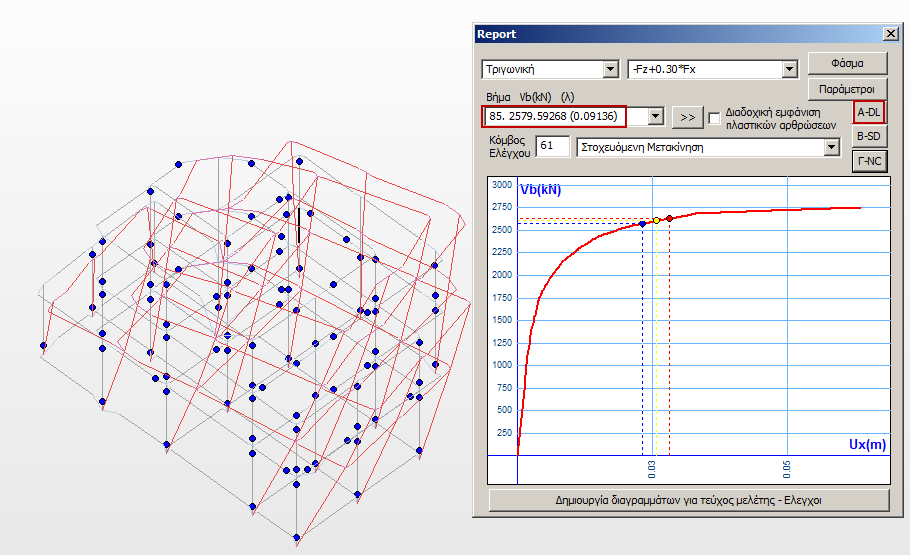Image resolution: width=910 pixels, height=555 pixels.
Task: Open the Στοχευόμενη Μετακίνηση dropdown
Action: click(832, 147)
